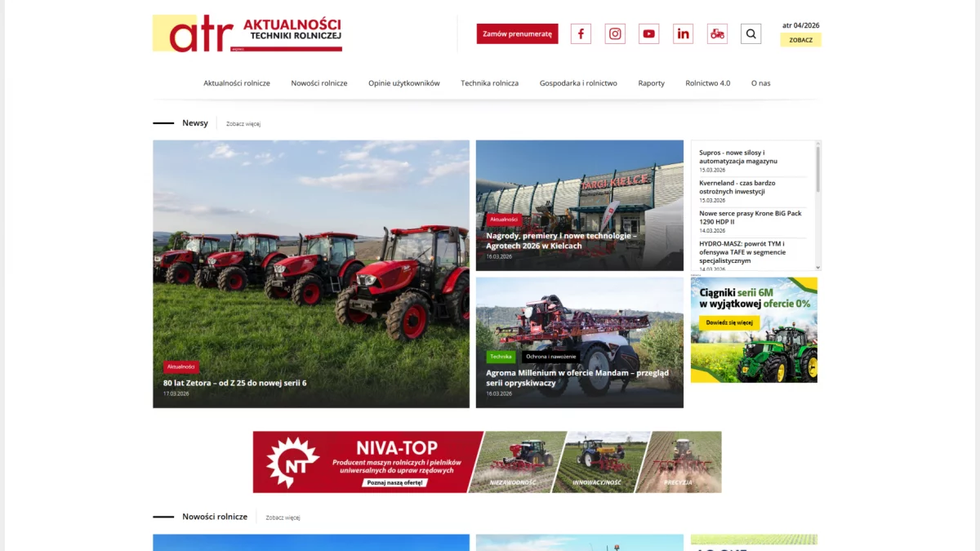
Task: Open Opinie użytkowników menu item
Action: tap(404, 83)
